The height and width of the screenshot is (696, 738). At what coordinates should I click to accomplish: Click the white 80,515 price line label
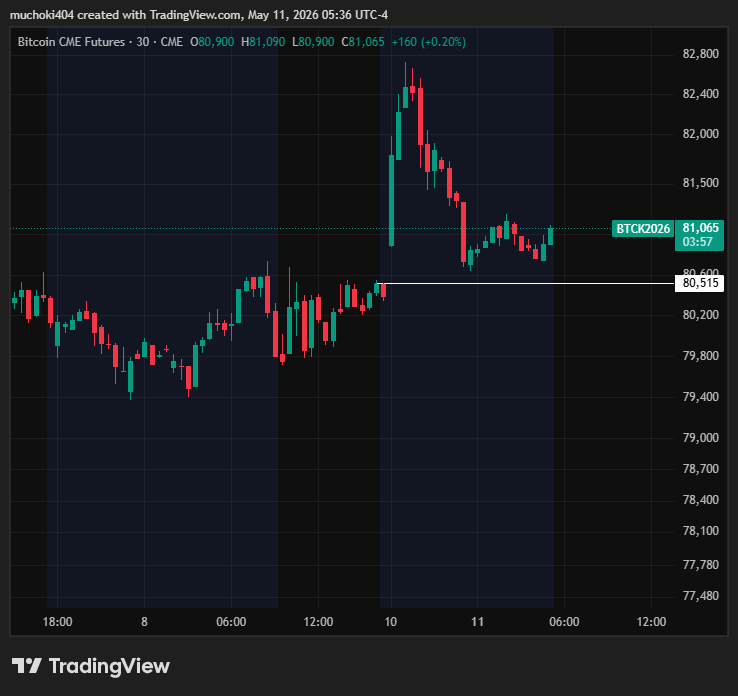(x=699, y=283)
